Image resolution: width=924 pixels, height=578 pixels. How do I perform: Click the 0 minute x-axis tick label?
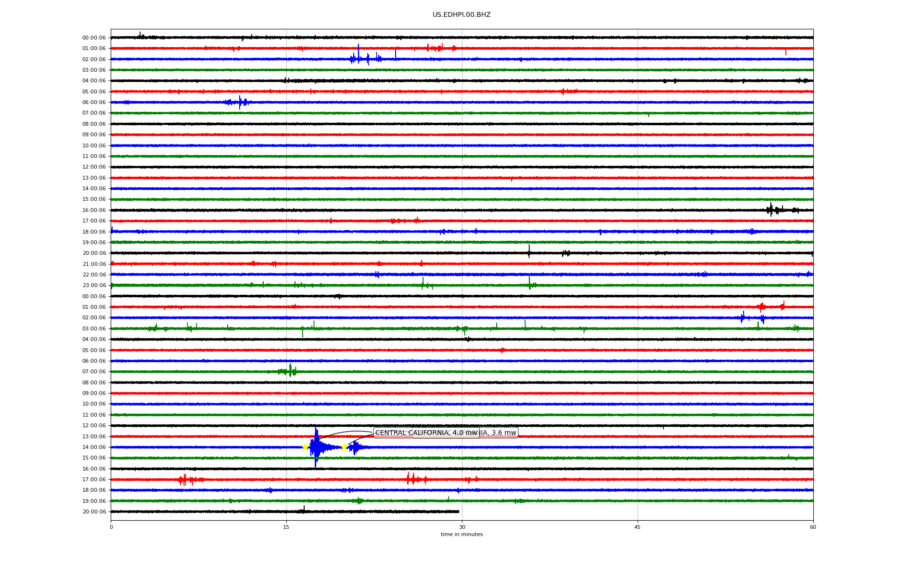[111, 527]
